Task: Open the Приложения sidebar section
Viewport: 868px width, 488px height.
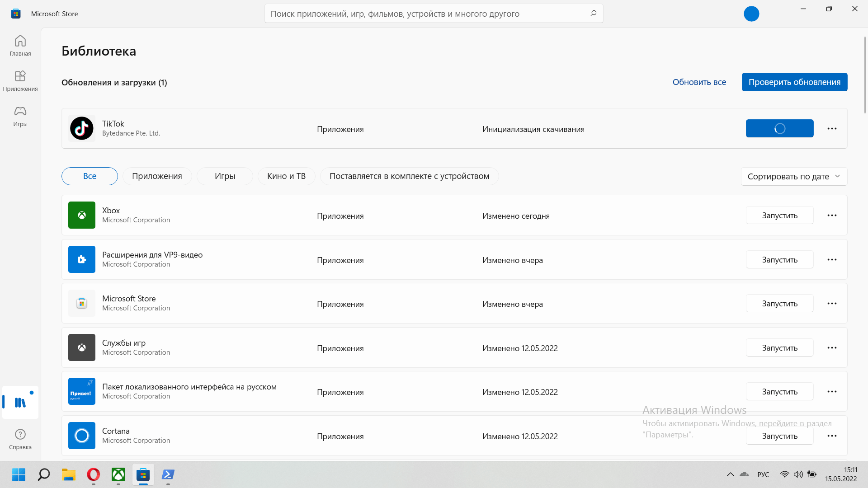Action: click(20, 81)
